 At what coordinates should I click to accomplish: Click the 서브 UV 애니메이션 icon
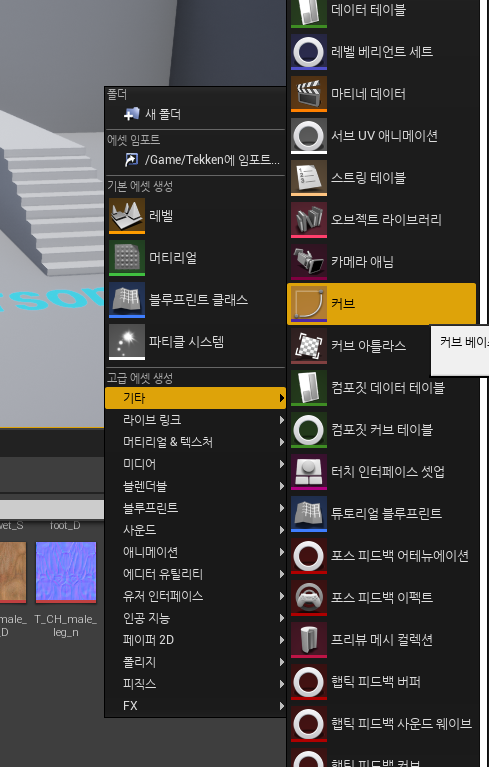(x=309, y=136)
